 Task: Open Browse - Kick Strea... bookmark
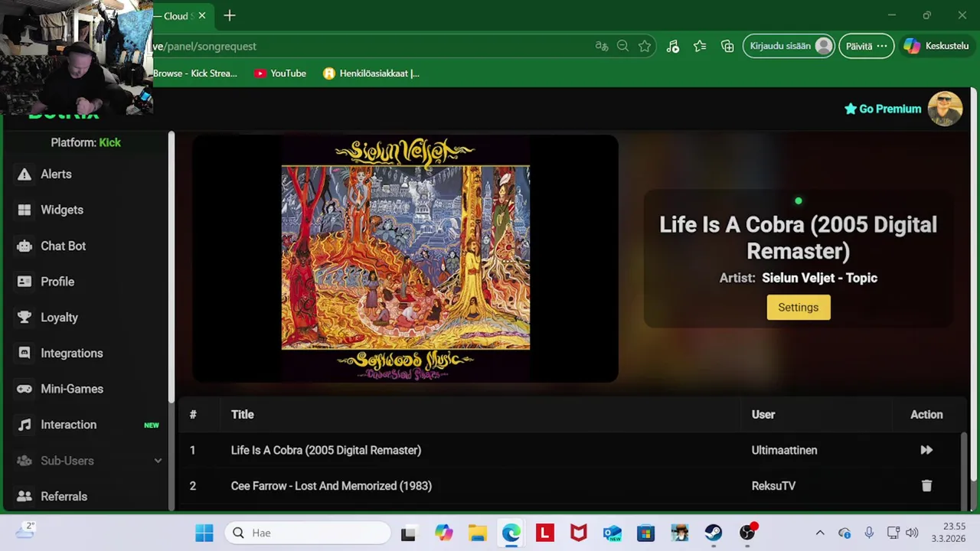coord(195,73)
